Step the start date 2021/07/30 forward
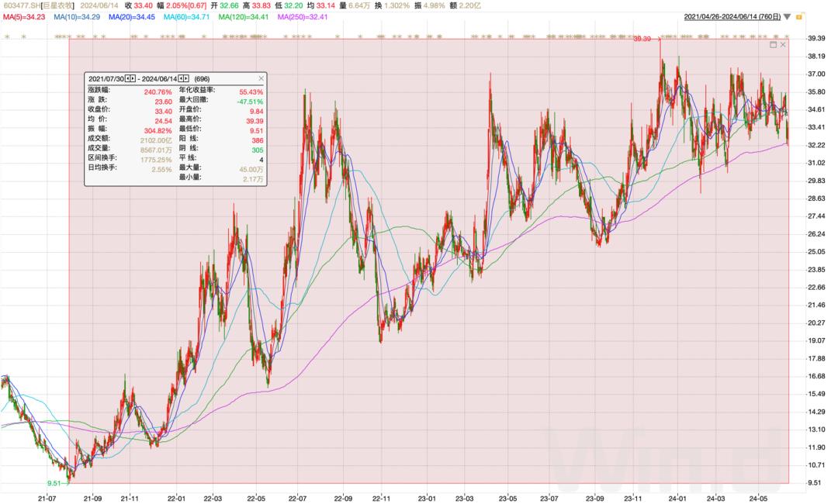Image resolution: width=838 pixels, height=504 pixels. pos(133,79)
